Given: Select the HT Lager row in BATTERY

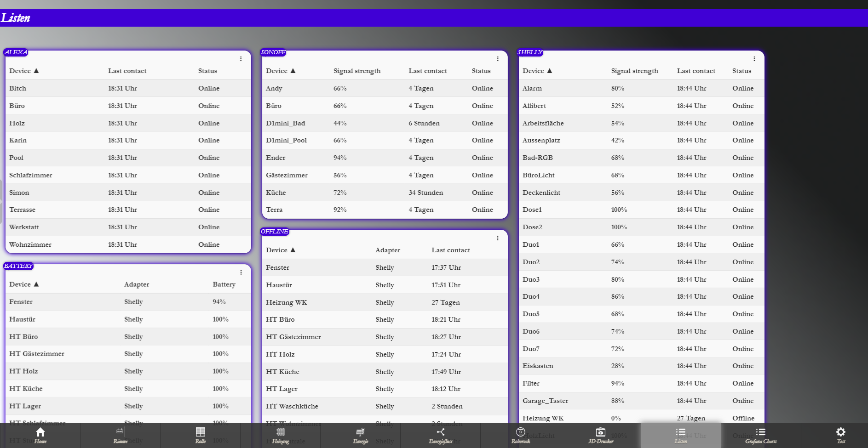Looking at the screenshot, I should coord(128,406).
